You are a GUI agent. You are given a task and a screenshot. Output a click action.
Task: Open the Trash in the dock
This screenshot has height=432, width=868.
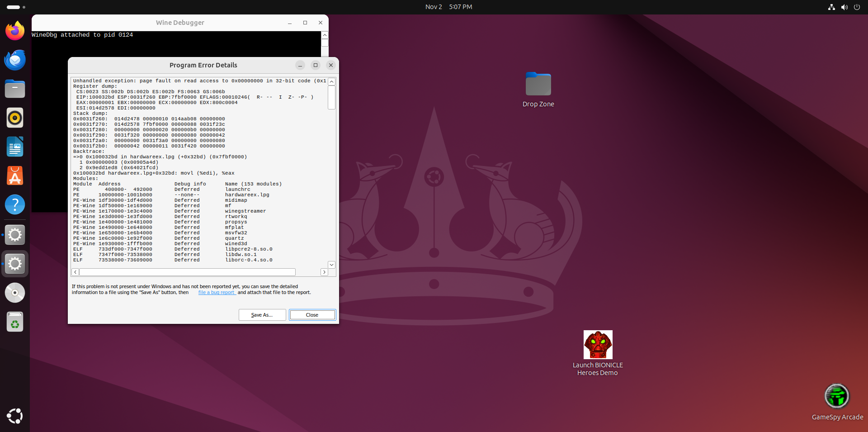(15, 322)
